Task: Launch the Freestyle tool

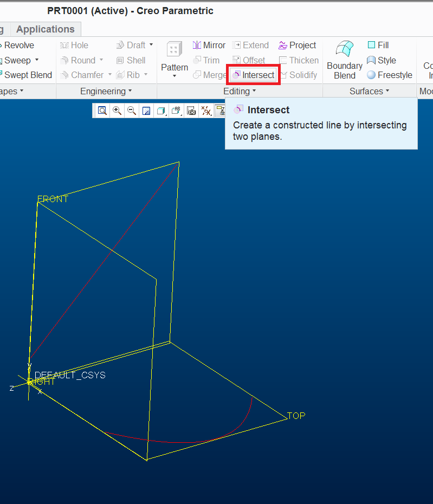Action: pos(389,75)
